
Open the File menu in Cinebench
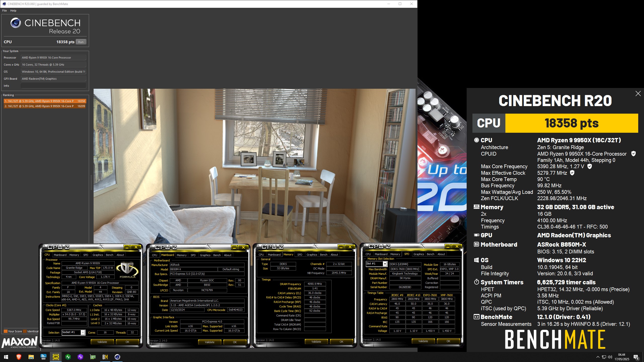coord(5,11)
